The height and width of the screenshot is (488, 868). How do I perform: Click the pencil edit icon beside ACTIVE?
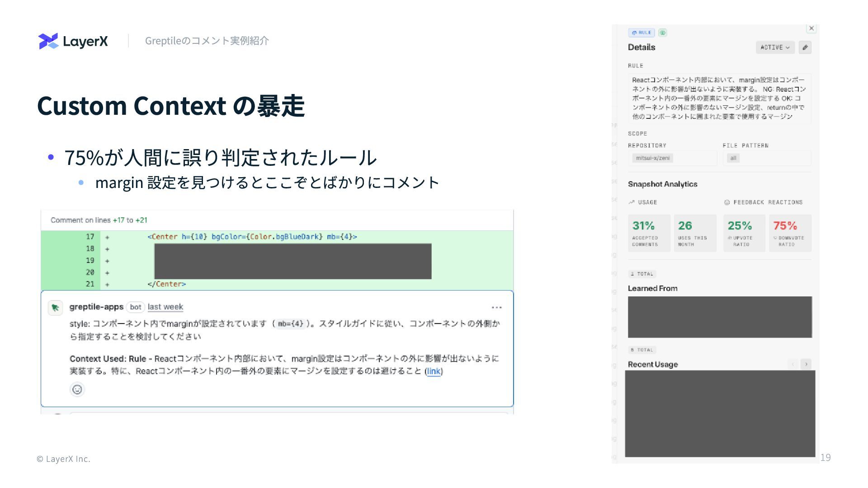point(805,47)
